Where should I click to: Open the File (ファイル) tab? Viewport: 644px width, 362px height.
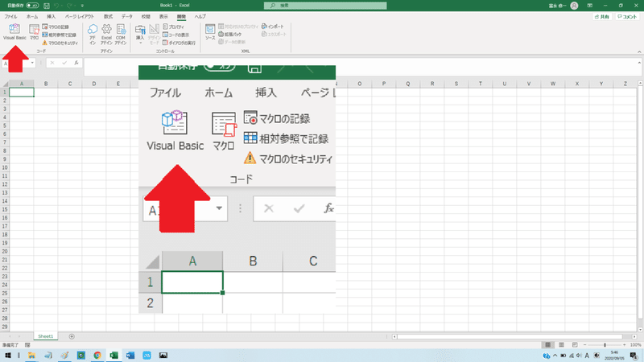[x=10, y=16]
